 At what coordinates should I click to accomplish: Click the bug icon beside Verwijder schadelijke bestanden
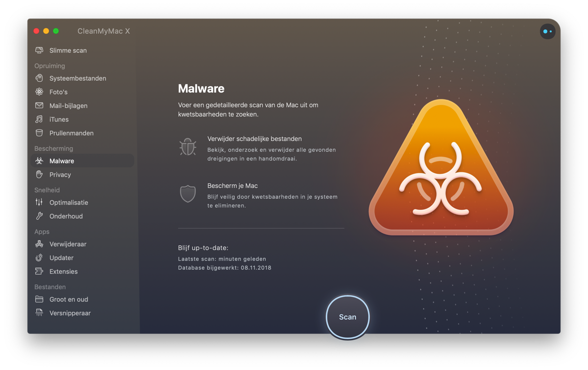[x=188, y=147]
